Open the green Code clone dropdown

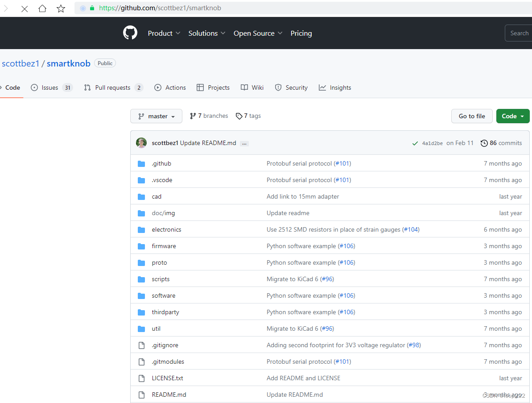click(513, 116)
